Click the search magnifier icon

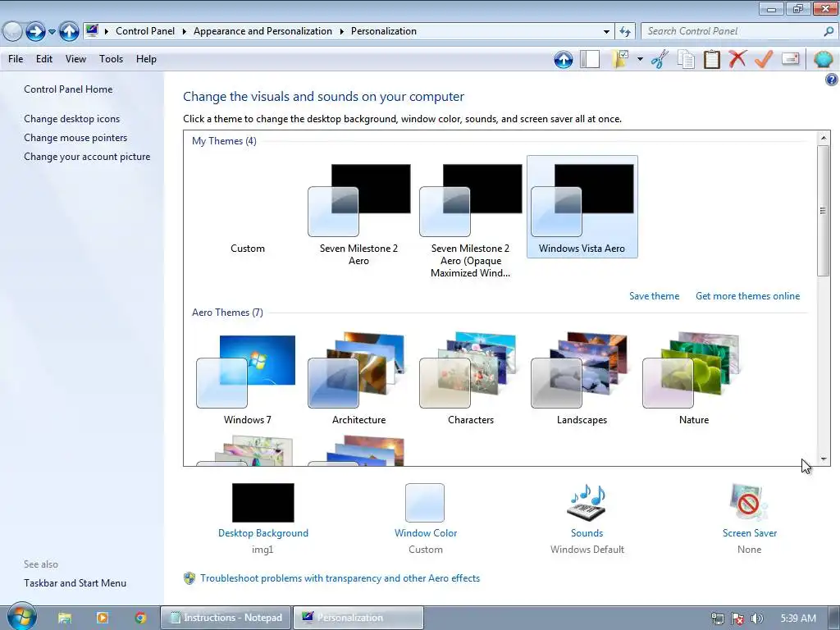coord(829,31)
